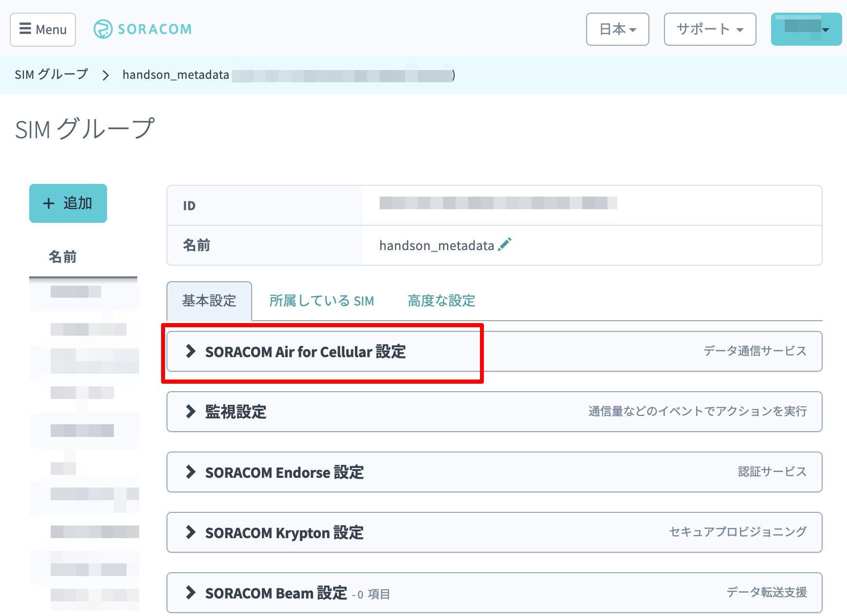Click the 追加 add group button
This screenshot has height=616, width=847.
pos(68,203)
